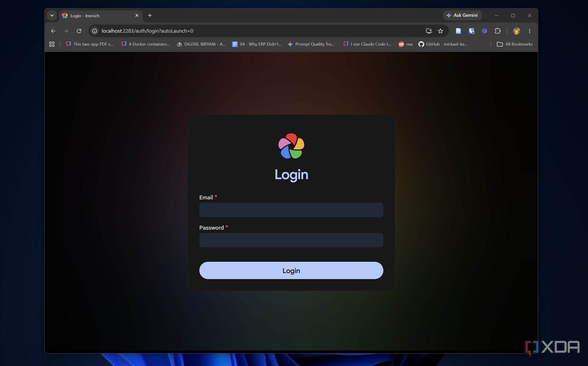Open 'Prompt Quality Tru...' bookmark
Image resolution: width=588 pixels, height=366 pixels.
(x=311, y=44)
